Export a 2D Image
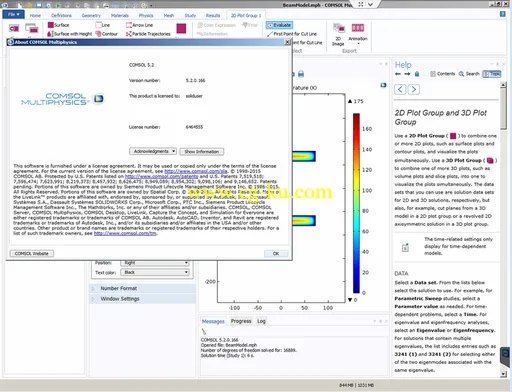 (x=339, y=34)
